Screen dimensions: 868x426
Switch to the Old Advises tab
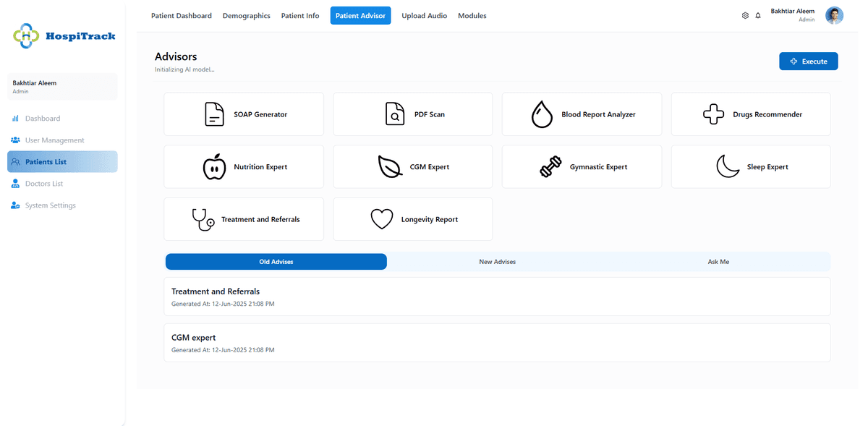coord(276,262)
